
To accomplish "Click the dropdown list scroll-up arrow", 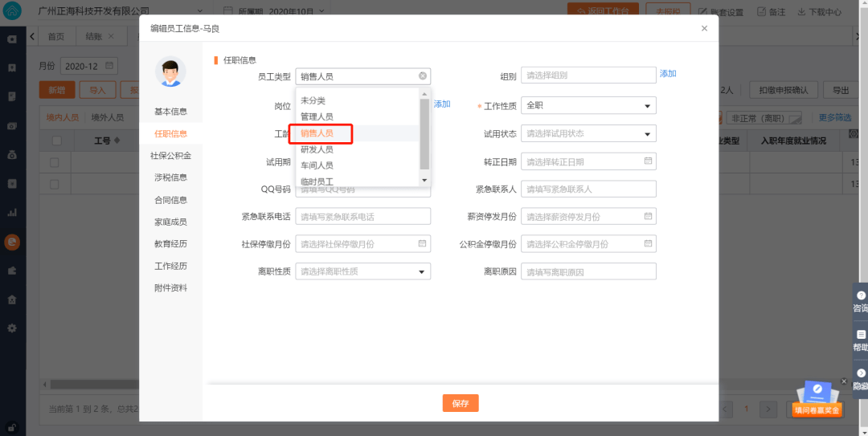I will coord(424,93).
